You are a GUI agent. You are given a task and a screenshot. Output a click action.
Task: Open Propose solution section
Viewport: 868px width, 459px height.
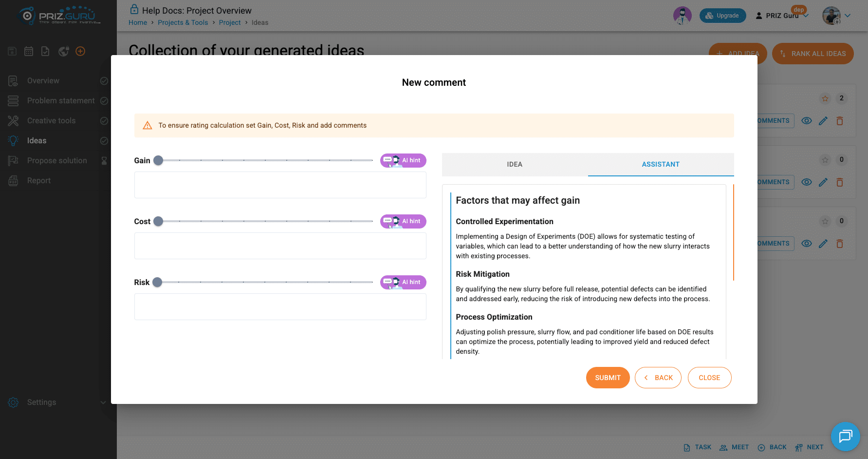pyautogui.click(x=57, y=160)
